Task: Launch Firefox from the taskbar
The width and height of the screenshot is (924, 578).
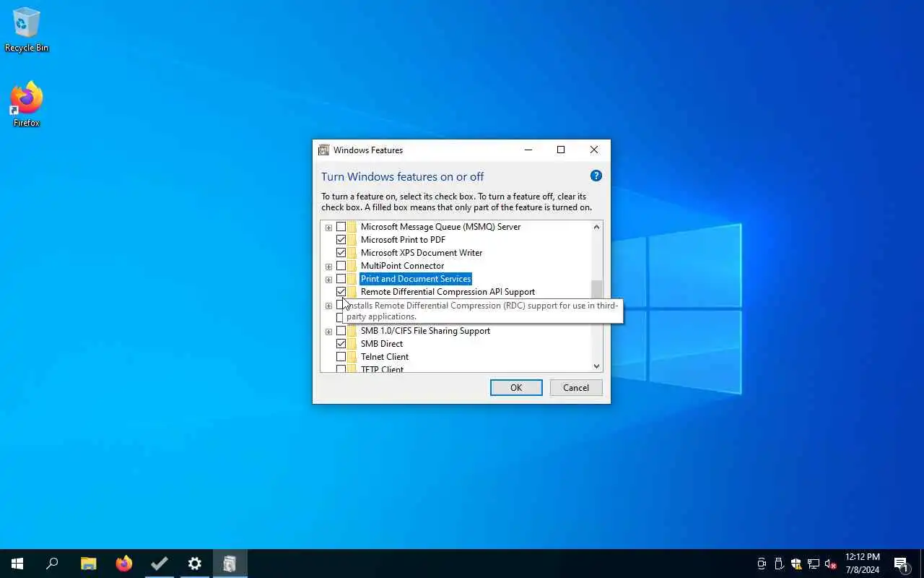Action: (124, 564)
